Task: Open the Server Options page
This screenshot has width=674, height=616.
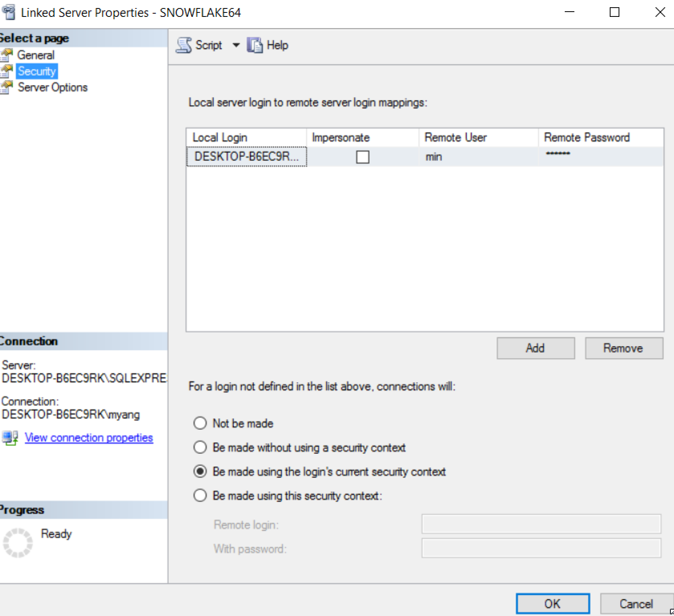Action: 52,87
